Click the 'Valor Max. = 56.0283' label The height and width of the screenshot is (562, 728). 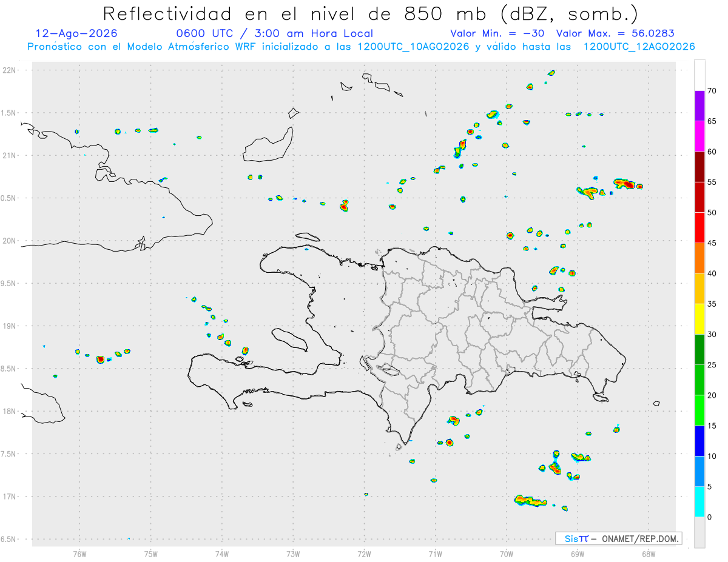tap(615, 33)
